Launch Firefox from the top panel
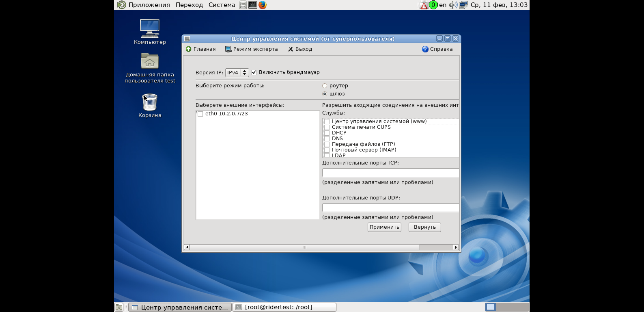 [263, 5]
